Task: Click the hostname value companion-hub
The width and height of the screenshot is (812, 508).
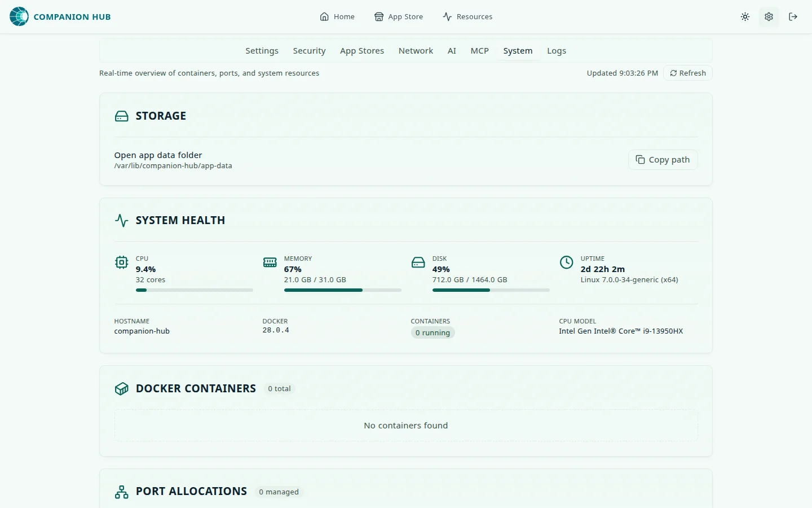Action: (x=142, y=331)
